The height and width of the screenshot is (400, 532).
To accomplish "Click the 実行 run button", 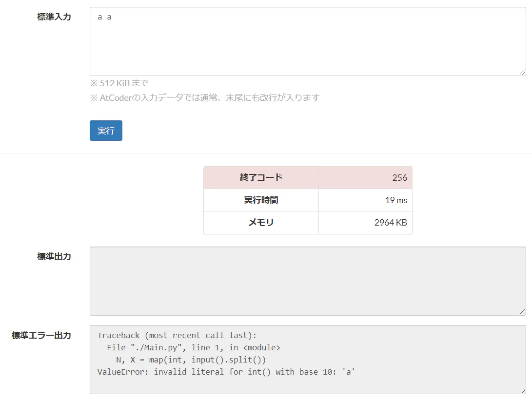I will click(106, 131).
